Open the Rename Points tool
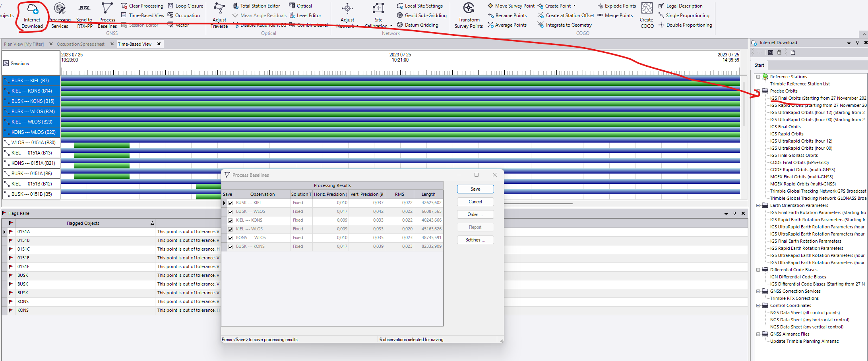Image resolution: width=868 pixels, height=361 pixels. click(507, 15)
